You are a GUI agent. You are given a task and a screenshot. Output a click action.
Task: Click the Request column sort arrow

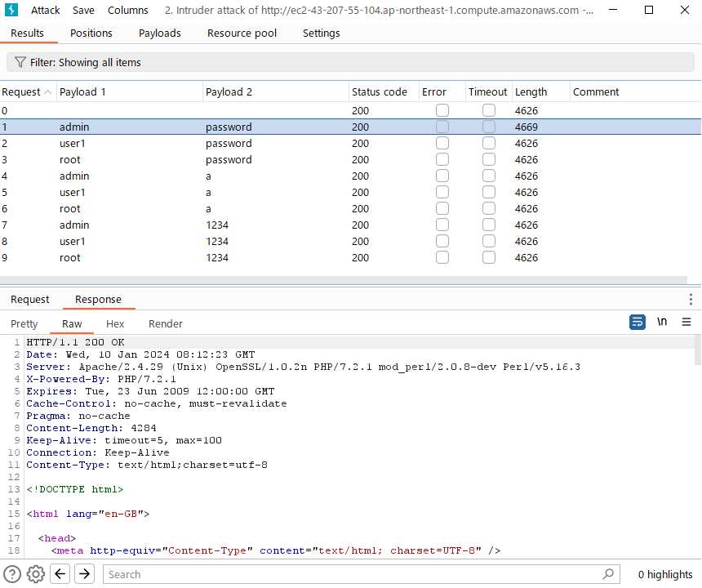click(48, 92)
